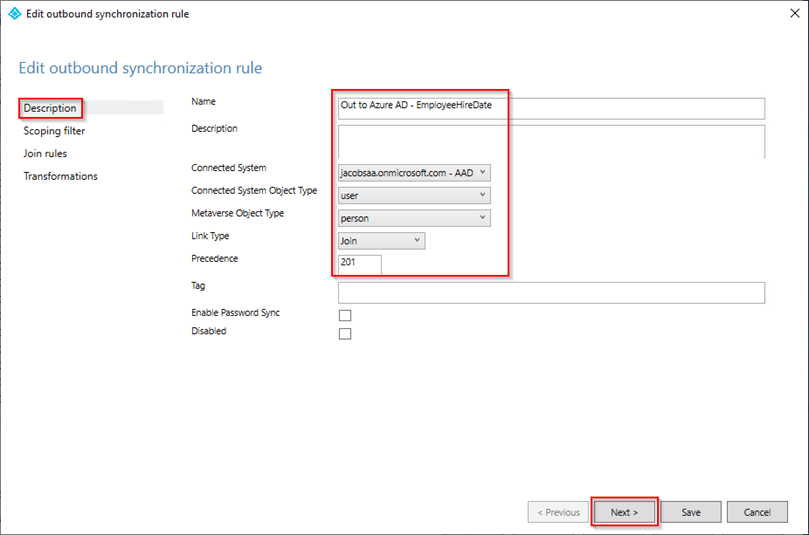
Task: Switch to the Join rules page
Action: pos(45,154)
